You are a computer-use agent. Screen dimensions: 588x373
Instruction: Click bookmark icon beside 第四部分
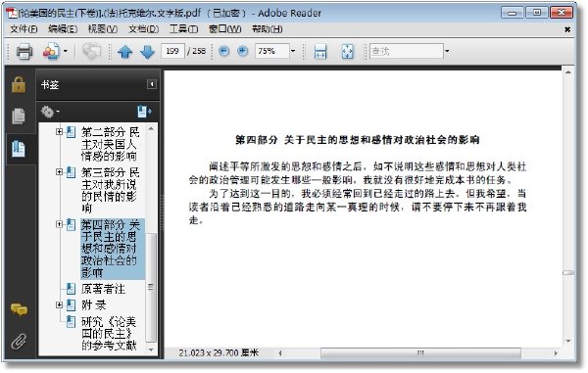coord(71,225)
